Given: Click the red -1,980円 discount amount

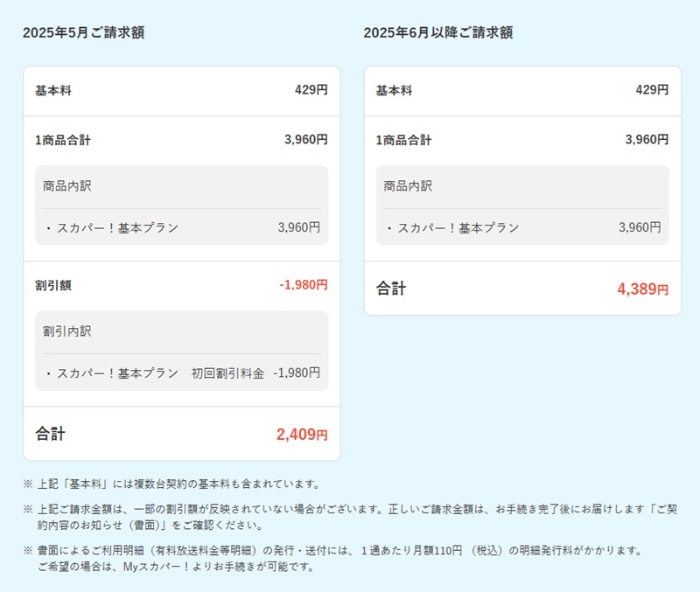Looking at the screenshot, I should pos(304,285).
